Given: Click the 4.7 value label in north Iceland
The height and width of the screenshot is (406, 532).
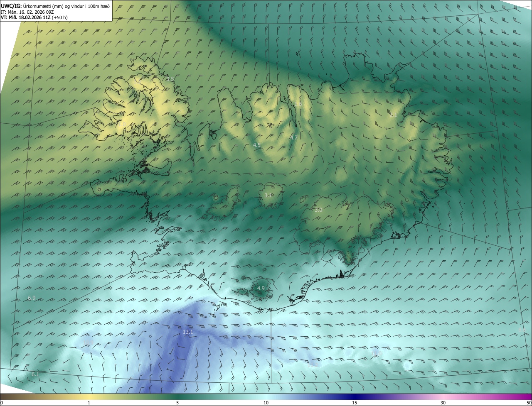Looking at the screenshot, I should [294, 137].
